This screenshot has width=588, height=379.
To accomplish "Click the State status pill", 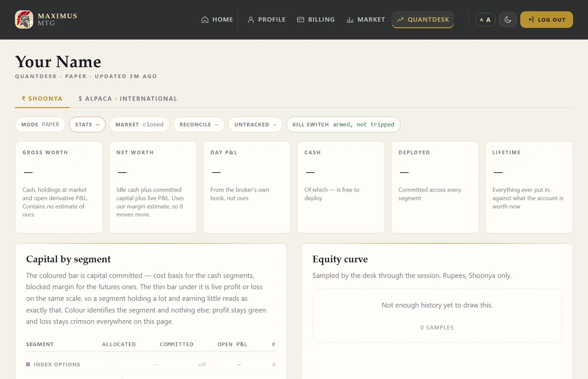I will tap(87, 124).
